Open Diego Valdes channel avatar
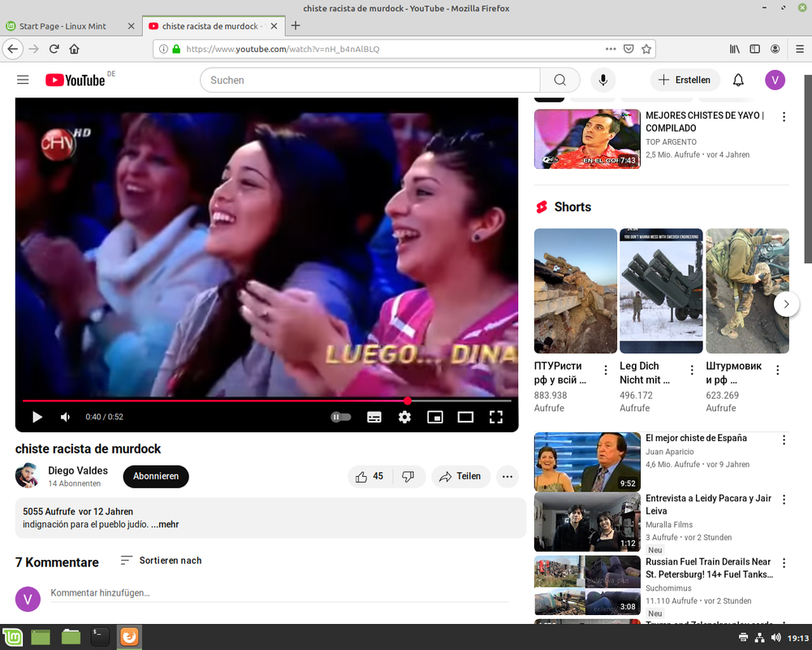 (28, 475)
